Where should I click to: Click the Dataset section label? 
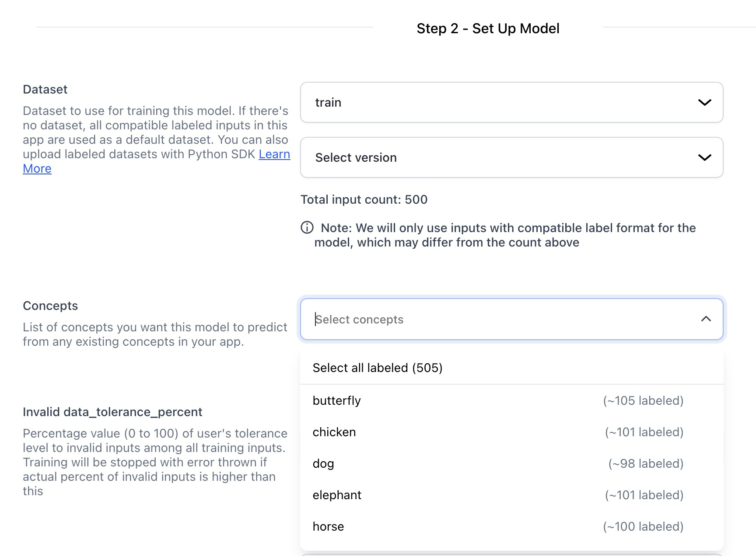[x=45, y=90]
